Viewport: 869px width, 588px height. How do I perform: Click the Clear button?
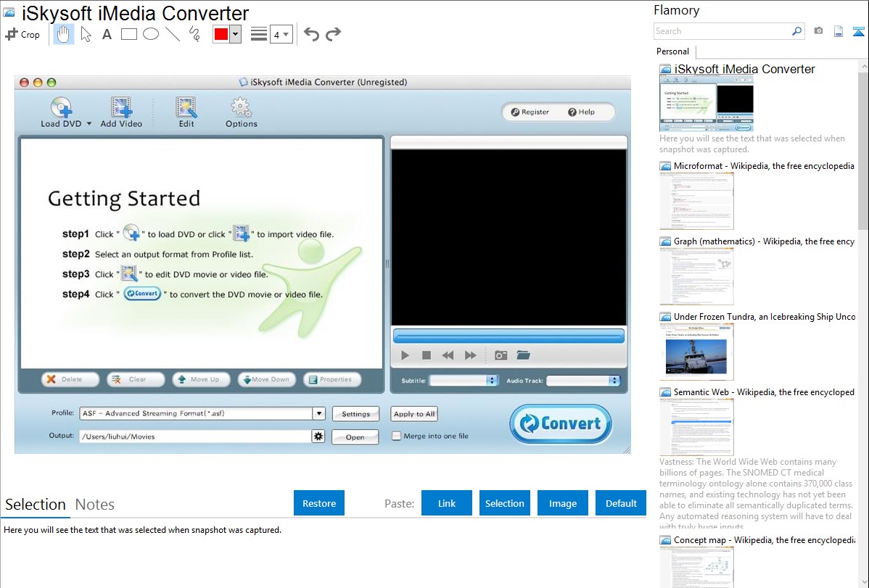pyautogui.click(x=136, y=380)
